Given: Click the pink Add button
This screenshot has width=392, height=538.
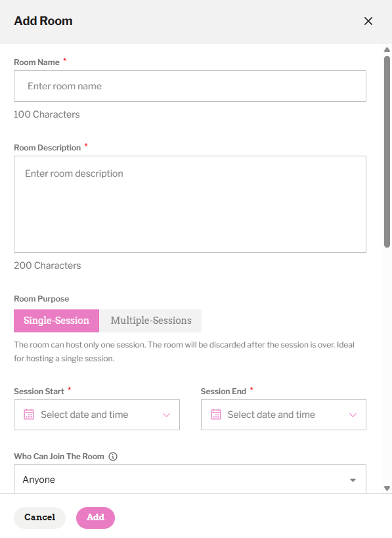Looking at the screenshot, I should point(95,518).
